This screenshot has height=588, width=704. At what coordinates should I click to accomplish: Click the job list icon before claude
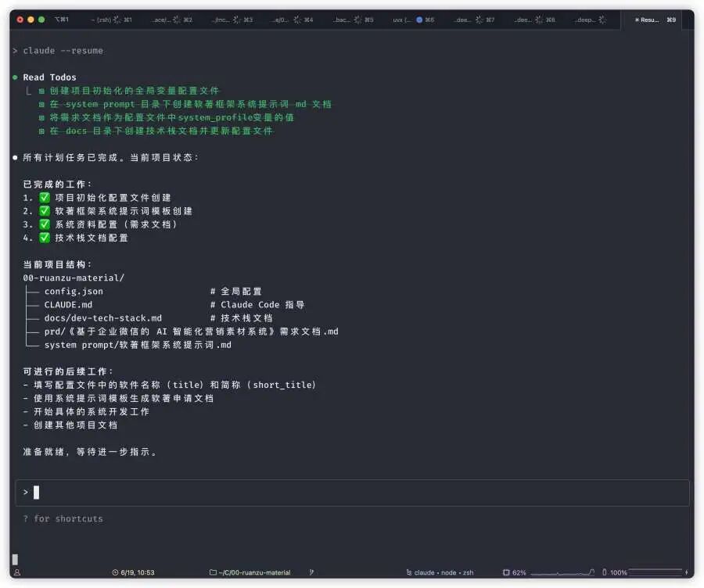tap(409, 572)
